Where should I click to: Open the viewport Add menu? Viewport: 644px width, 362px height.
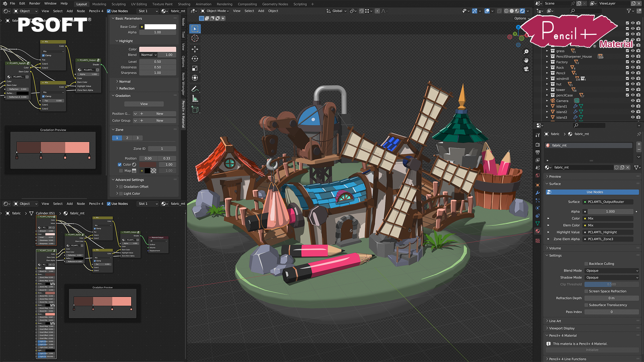261,11
